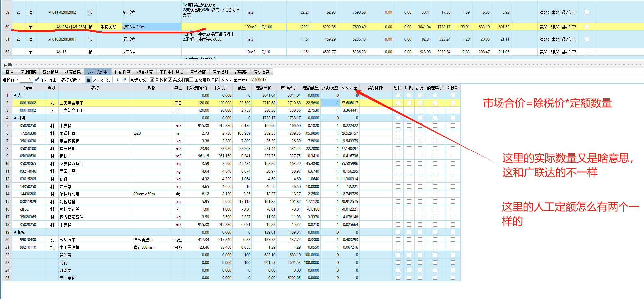Select the 人材机含量 tab
Screen dimensions: 644x299
[98, 72]
